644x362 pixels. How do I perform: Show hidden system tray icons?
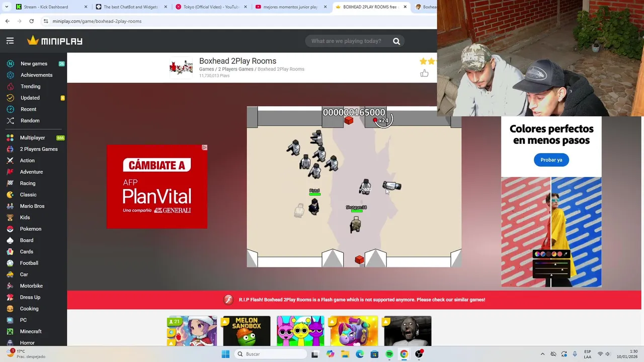tap(542, 354)
